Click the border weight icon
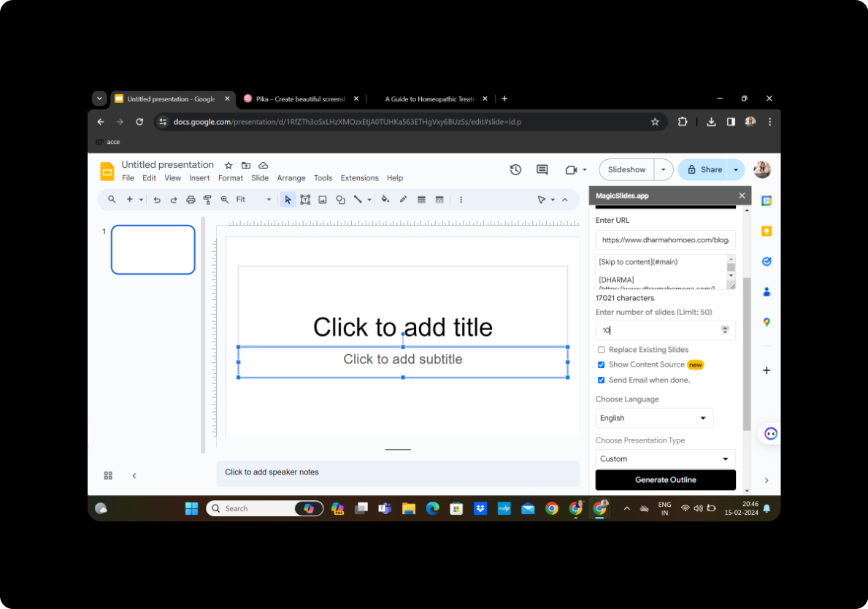The height and width of the screenshot is (609, 868). (421, 200)
